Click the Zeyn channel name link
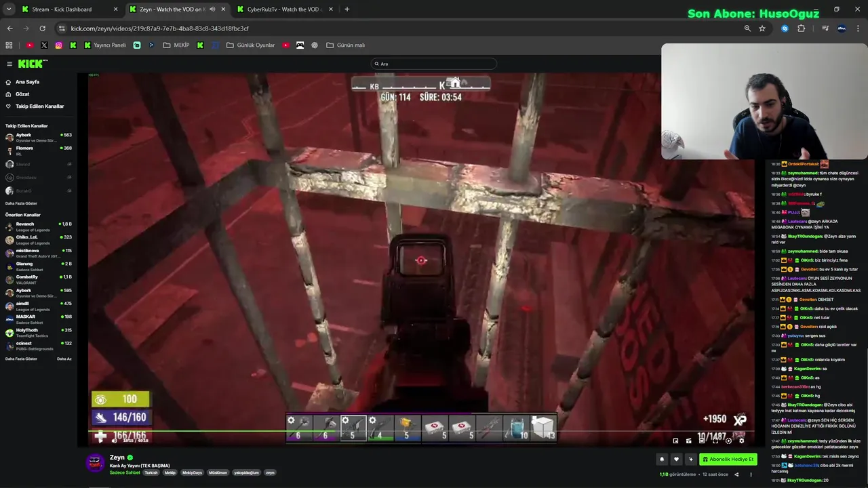 pyautogui.click(x=117, y=457)
